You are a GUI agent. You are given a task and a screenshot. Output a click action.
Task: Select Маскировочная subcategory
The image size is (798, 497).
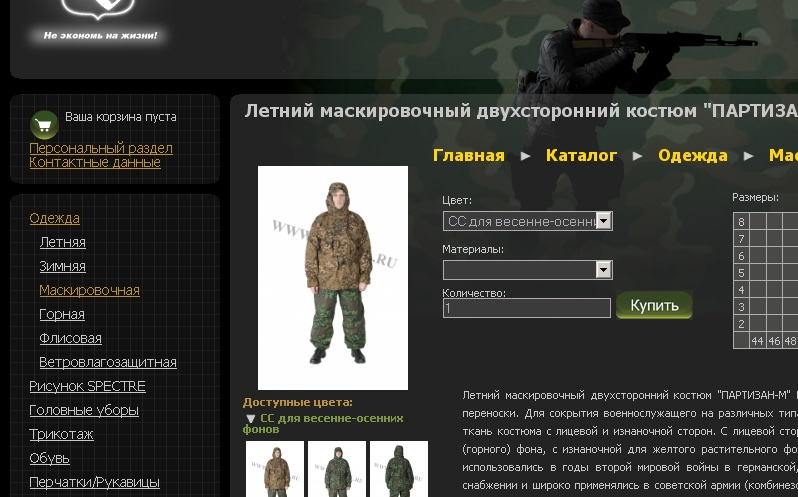(x=90, y=290)
